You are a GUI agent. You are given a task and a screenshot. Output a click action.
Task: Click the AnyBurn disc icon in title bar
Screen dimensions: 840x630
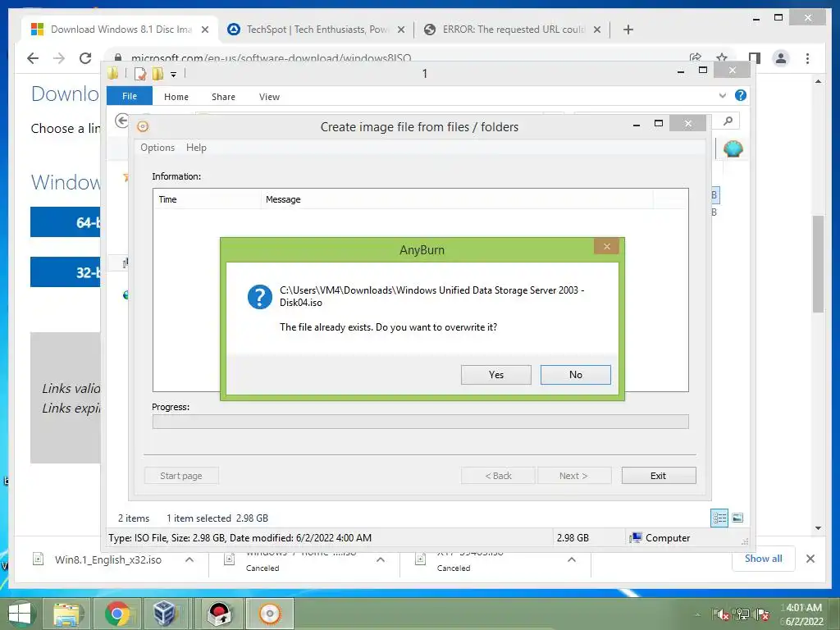click(143, 126)
